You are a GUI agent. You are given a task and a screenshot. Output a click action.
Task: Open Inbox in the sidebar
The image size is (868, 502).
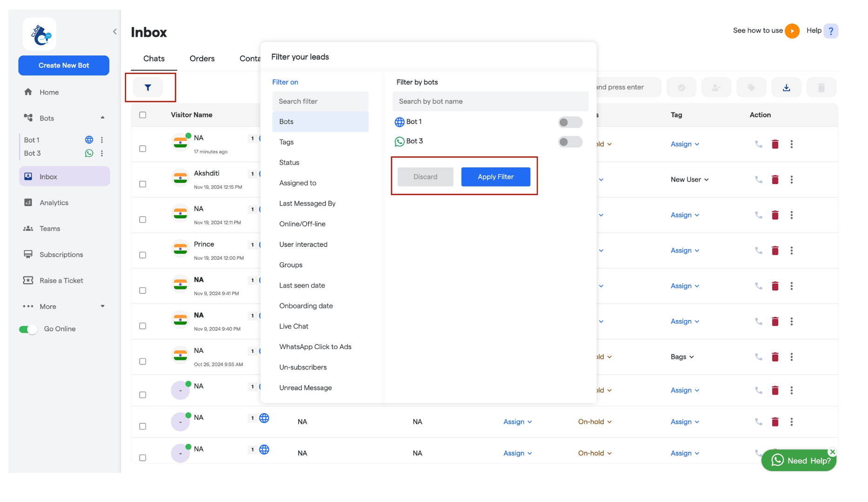pyautogui.click(x=65, y=177)
